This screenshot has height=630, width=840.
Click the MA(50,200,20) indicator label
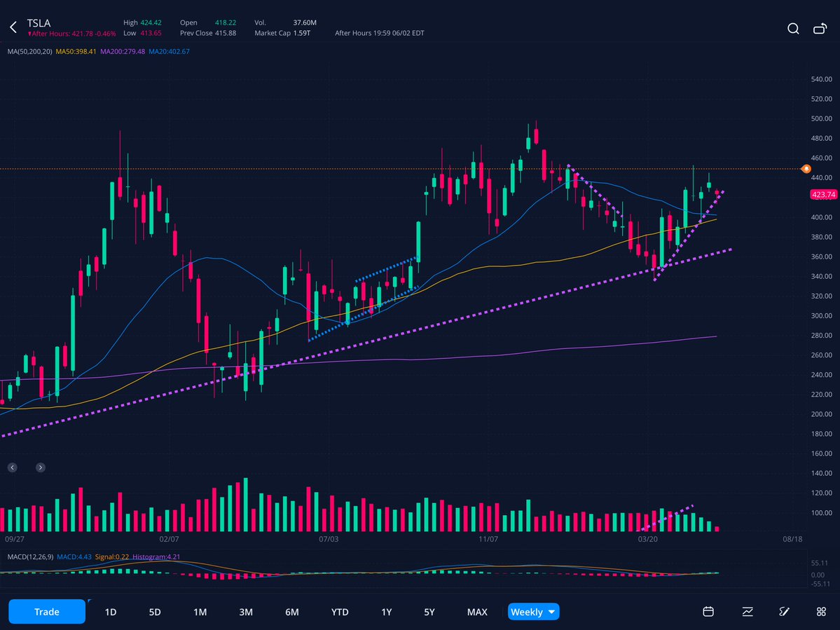click(x=30, y=51)
